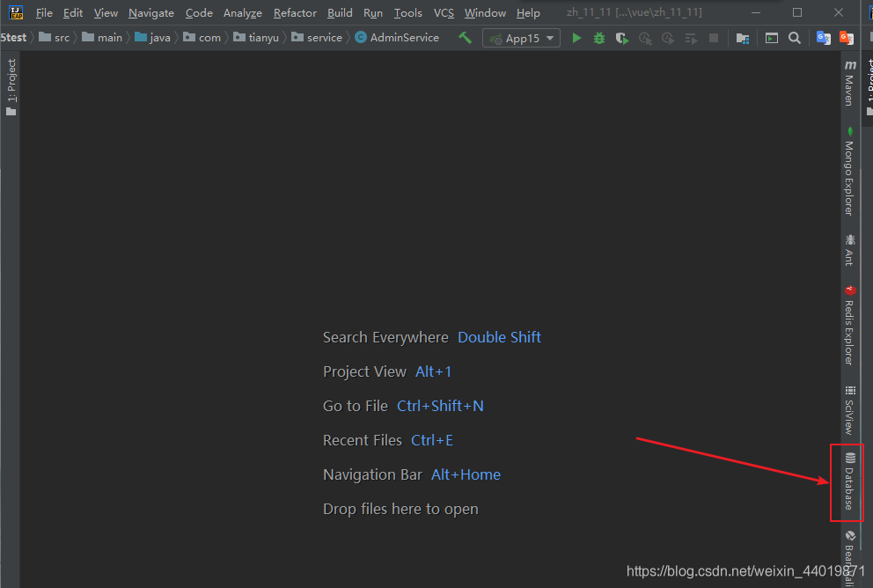
Task: Open the Database tool window
Action: click(849, 481)
